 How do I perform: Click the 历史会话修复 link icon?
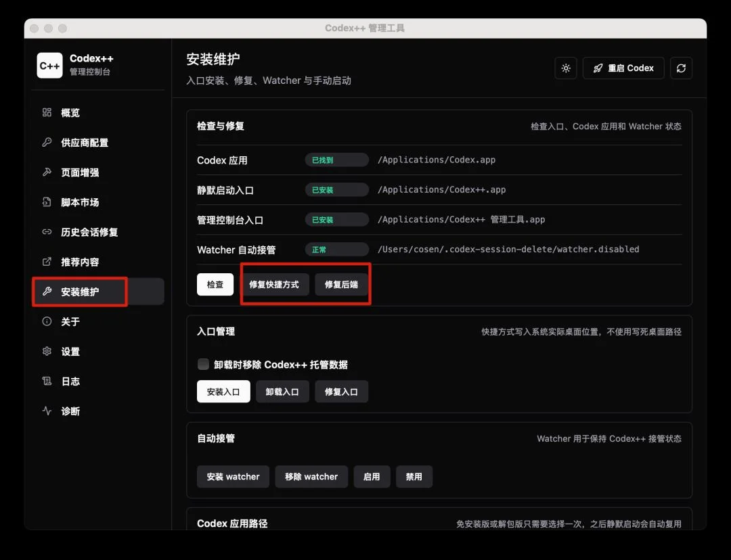pos(47,231)
